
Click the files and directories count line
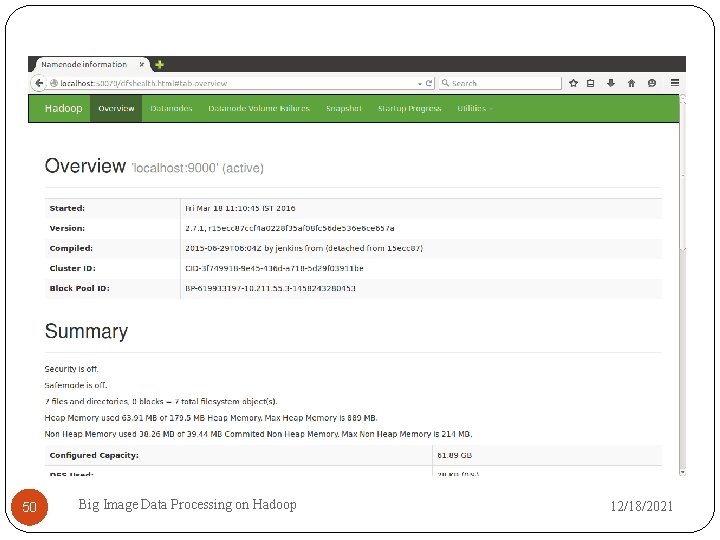click(x=161, y=402)
